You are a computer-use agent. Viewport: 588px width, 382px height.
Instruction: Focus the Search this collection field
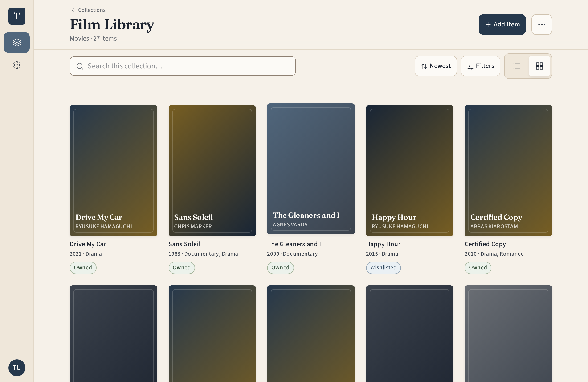pyautogui.click(x=183, y=66)
